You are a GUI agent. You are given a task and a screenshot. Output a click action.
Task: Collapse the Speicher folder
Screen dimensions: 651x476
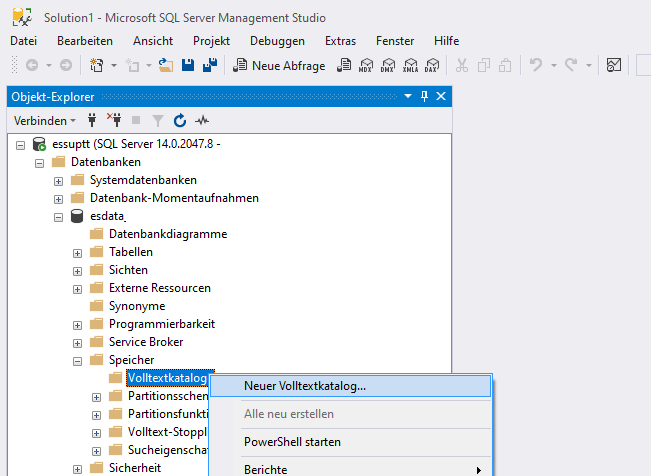[x=78, y=361]
